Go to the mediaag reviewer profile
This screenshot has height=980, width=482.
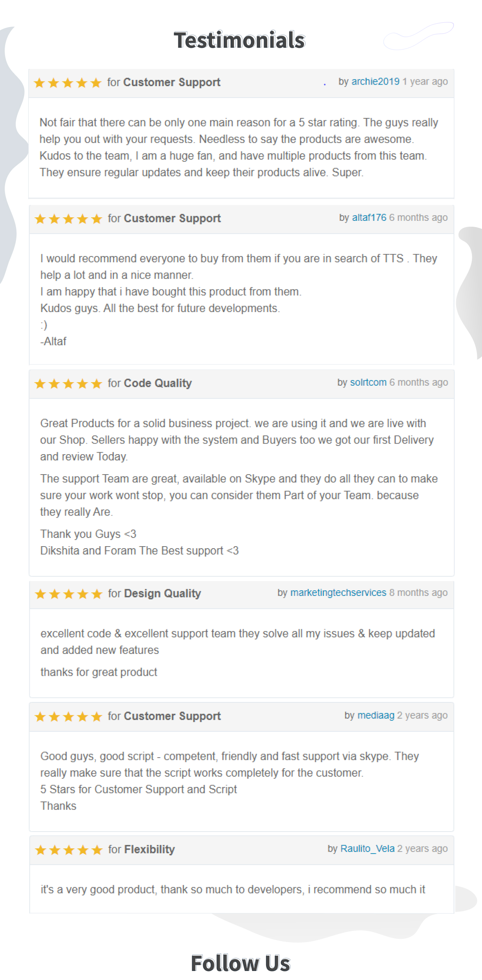pyautogui.click(x=376, y=715)
